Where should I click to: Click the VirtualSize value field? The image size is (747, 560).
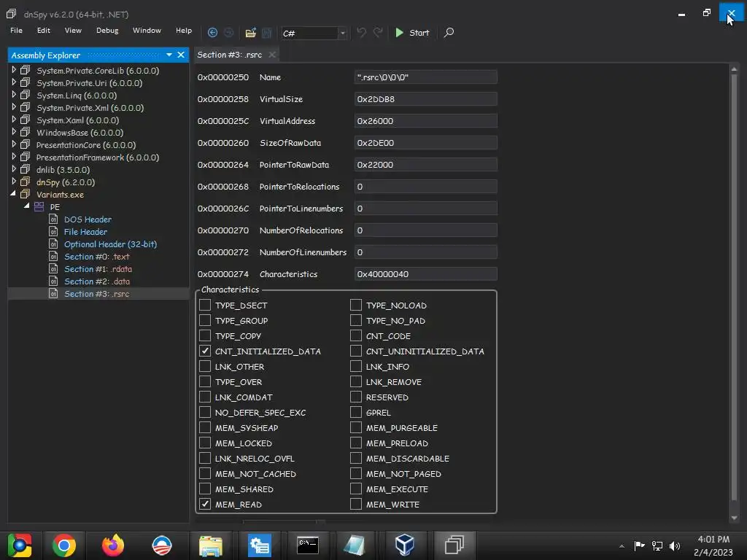point(425,99)
